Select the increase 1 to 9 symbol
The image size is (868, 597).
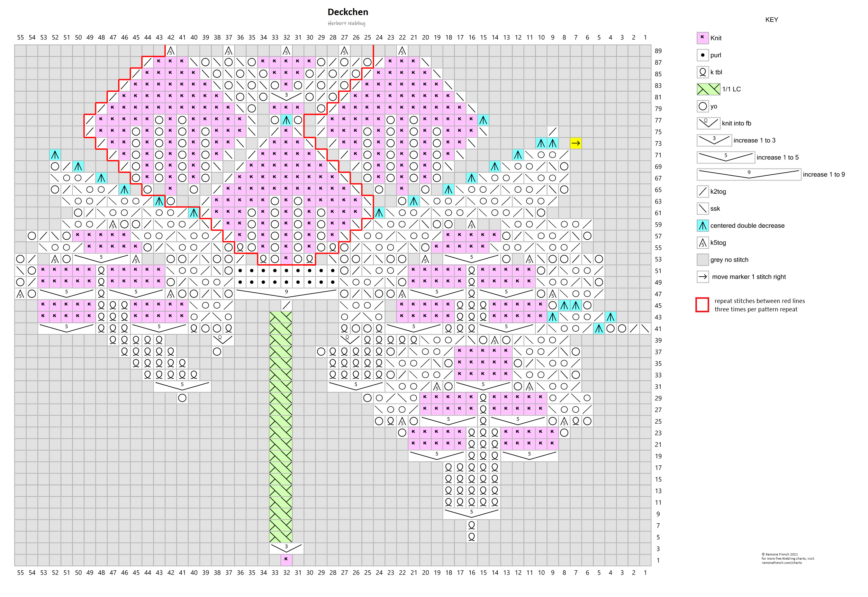pyautogui.click(x=748, y=174)
